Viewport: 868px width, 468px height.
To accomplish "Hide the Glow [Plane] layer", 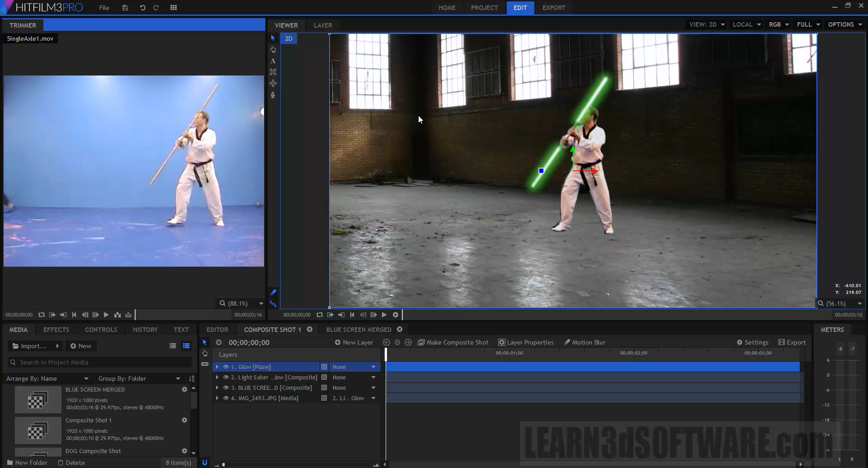I will click(x=226, y=367).
